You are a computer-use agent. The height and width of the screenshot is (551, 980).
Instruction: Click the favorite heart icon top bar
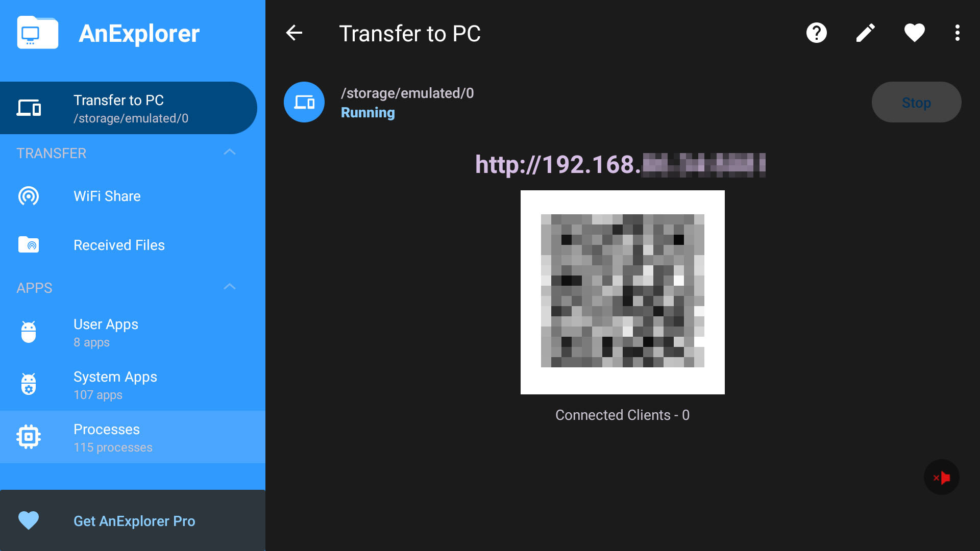914,33
